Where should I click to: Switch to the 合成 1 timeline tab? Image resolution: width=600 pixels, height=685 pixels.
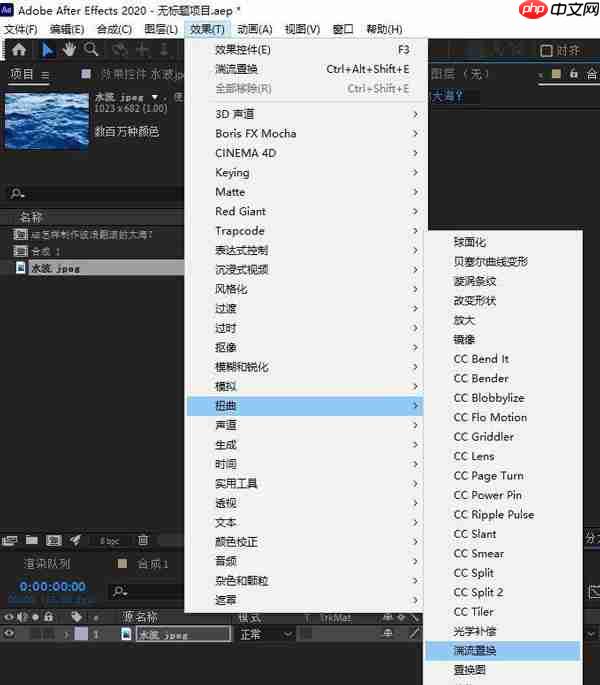[x=153, y=564]
